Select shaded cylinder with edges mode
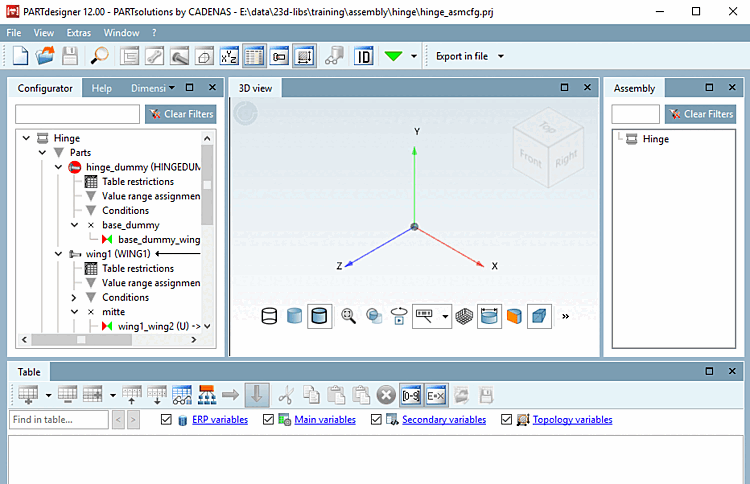 click(x=319, y=316)
